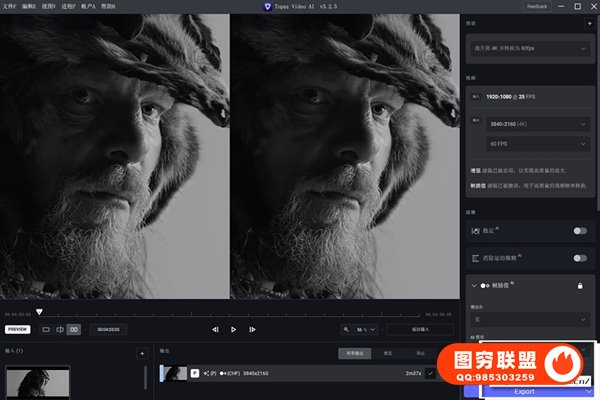The height and width of the screenshot is (400, 600).
Task: Open the first menu in menu bar
Action: tap(10, 6)
